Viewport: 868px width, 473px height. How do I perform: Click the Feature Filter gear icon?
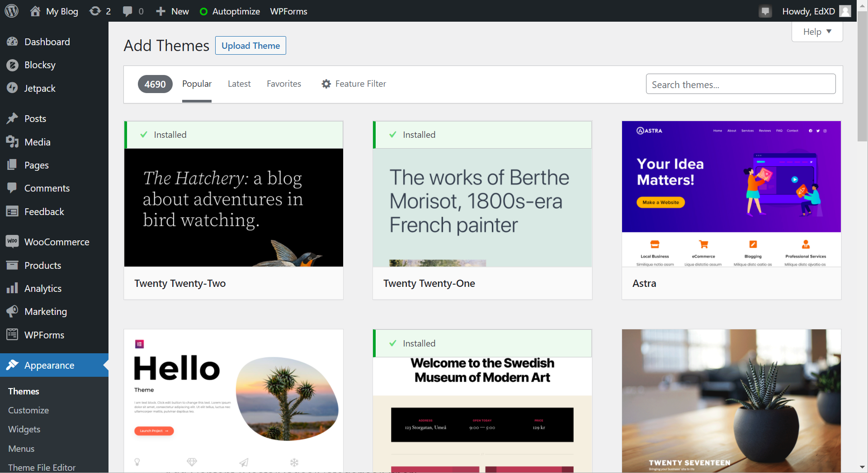coord(326,84)
